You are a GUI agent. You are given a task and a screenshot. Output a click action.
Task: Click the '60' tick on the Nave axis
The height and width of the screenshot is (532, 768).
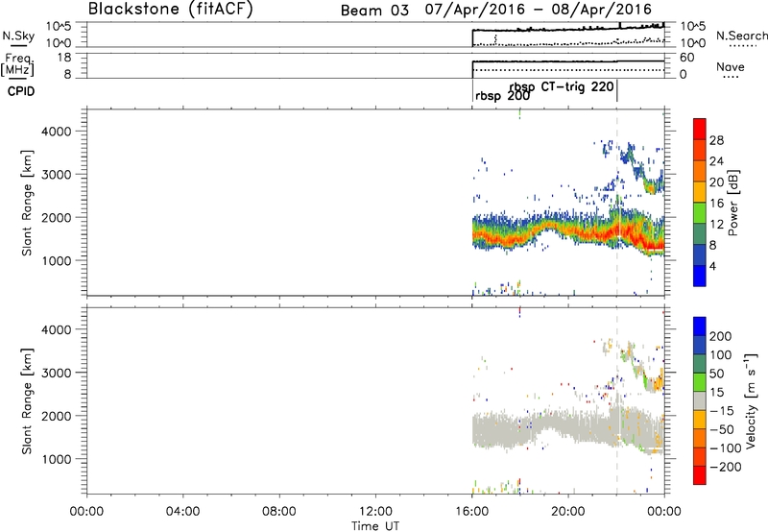point(687,58)
